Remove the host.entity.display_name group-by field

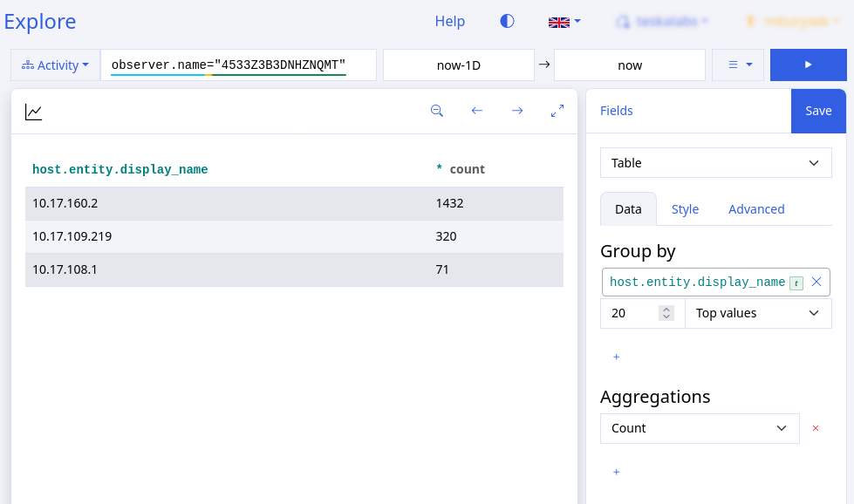tap(816, 282)
